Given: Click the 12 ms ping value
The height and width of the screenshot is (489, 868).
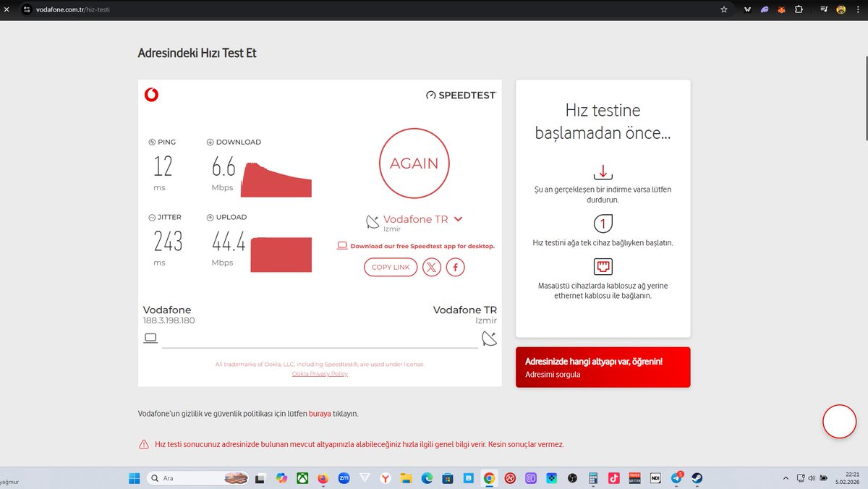Looking at the screenshot, I should (x=163, y=167).
